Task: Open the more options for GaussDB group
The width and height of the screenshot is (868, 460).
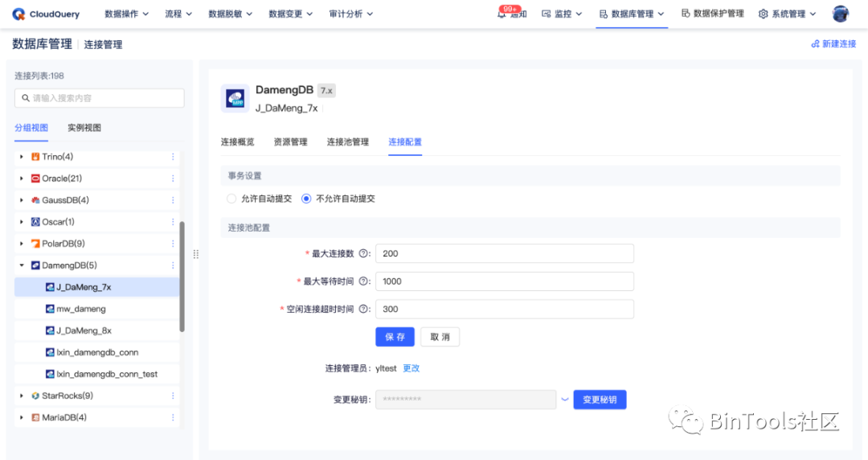Action: pyautogui.click(x=173, y=200)
